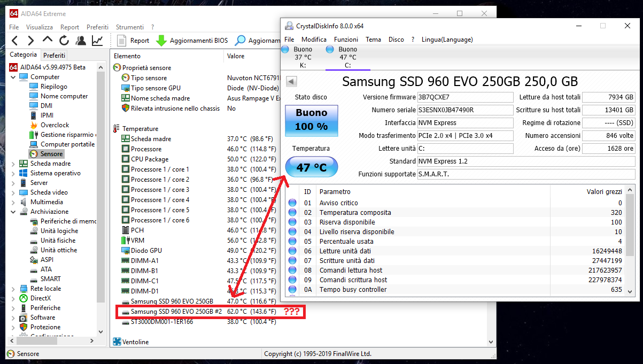Click the Valori grezzi column header
Viewport: 643px width, 364px height.
point(604,192)
